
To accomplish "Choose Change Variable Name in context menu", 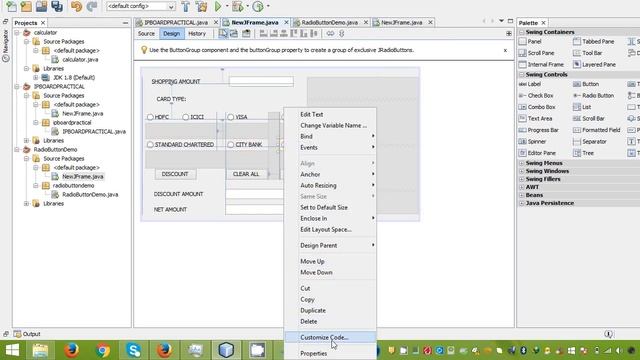I will (x=330, y=126).
